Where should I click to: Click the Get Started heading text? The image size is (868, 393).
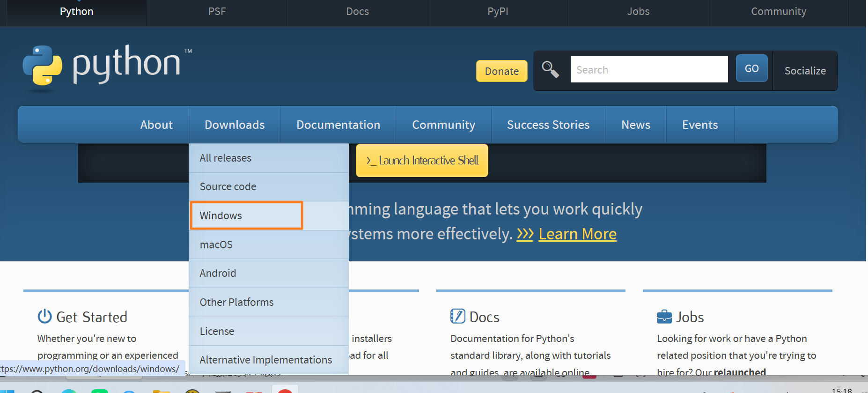[x=92, y=317]
